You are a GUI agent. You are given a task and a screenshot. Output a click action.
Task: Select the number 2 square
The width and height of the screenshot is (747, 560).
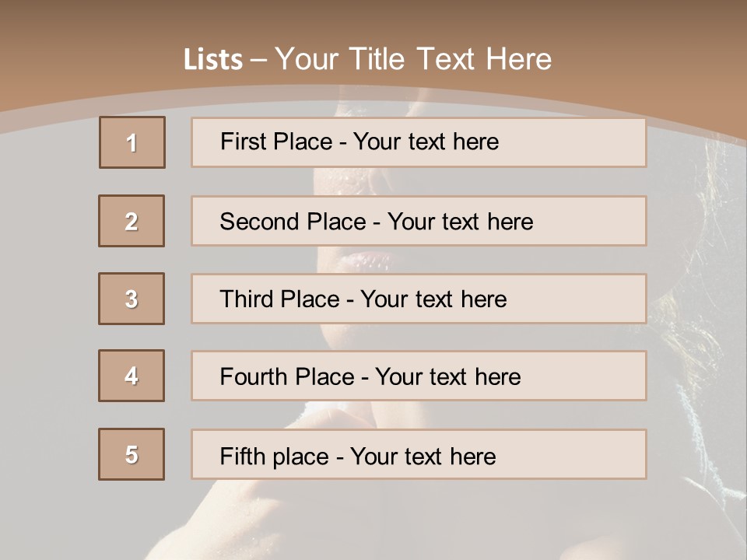132,221
